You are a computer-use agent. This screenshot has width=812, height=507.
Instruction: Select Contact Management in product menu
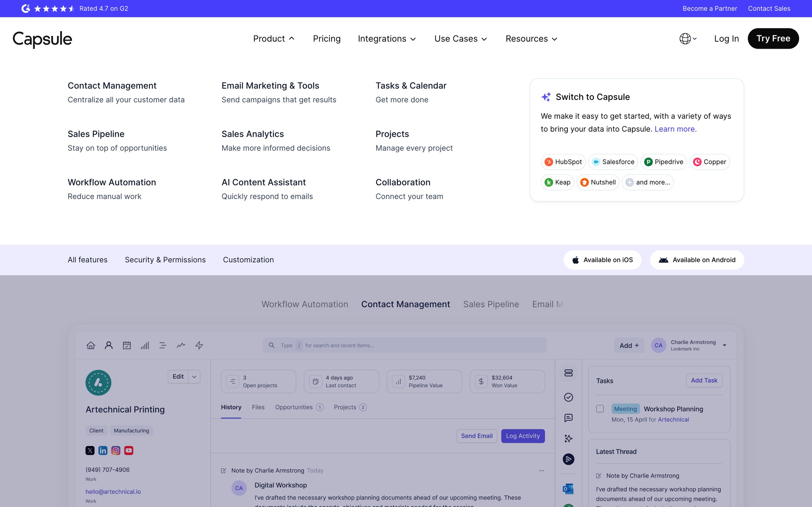[112, 86]
